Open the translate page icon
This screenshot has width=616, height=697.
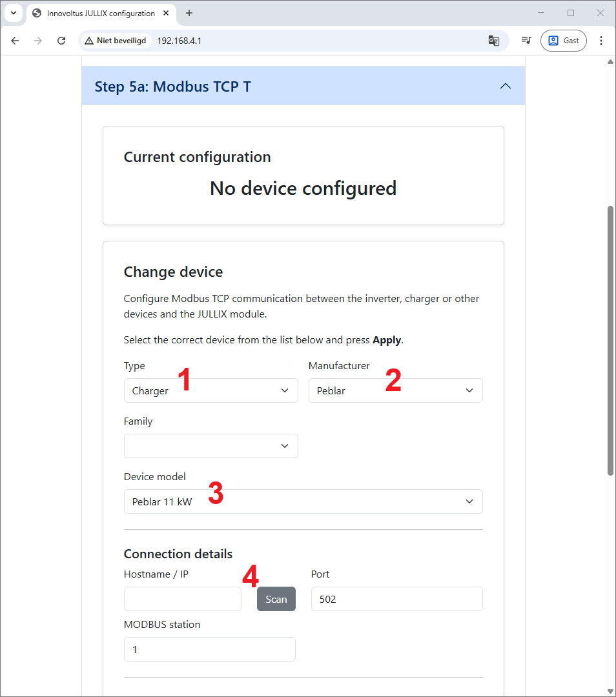tap(494, 41)
